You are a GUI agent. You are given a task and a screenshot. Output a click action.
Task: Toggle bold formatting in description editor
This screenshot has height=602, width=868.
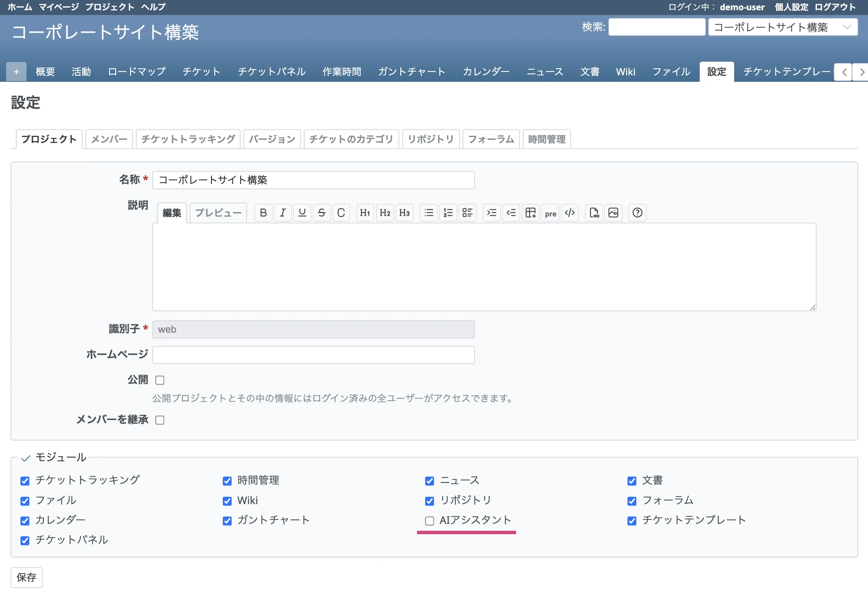click(x=263, y=213)
